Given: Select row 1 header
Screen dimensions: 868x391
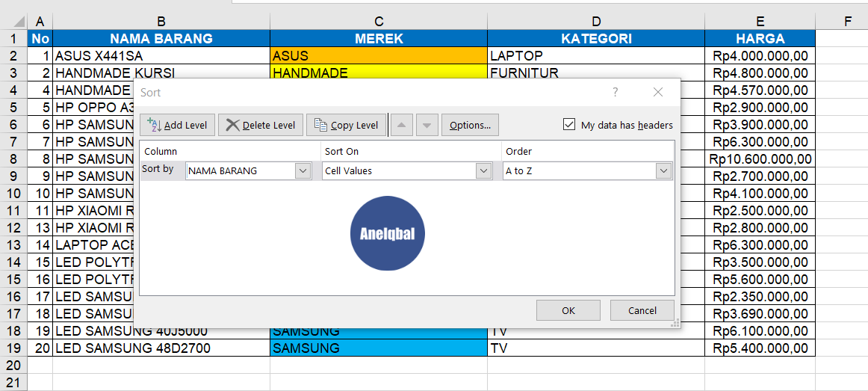Looking at the screenshot, I should pos(13,38).
